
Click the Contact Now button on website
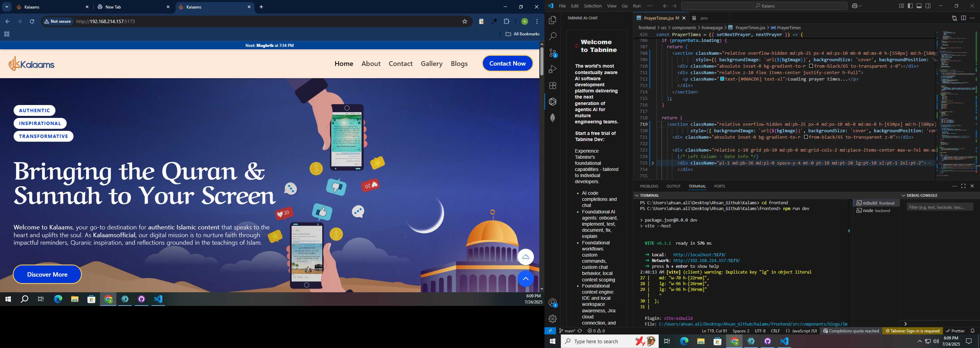click(x=507, y=64)
